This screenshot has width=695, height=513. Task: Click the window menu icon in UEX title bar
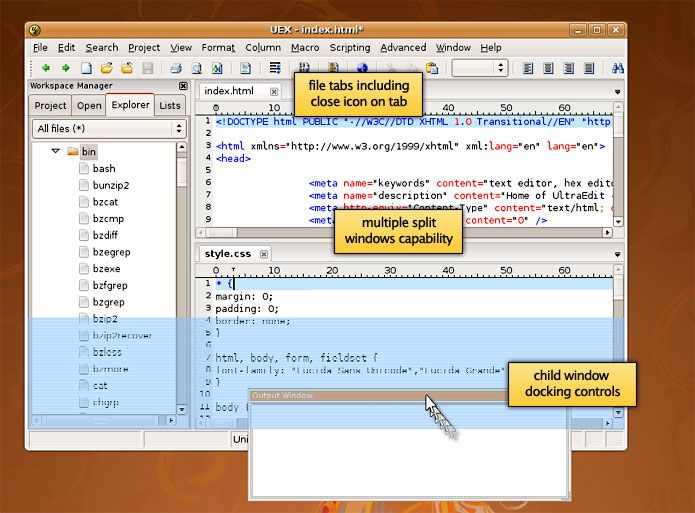pos(35,30)
